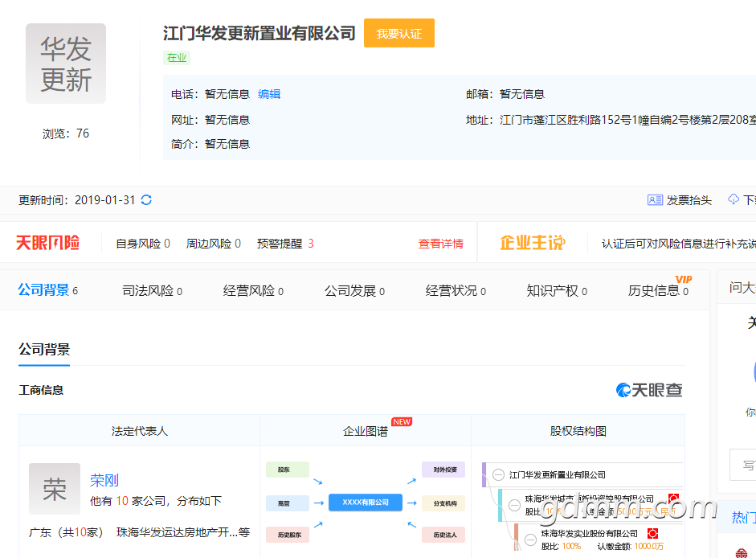The width and height of the screenshot is (756, 558).
Task: Click the XXXX有限公司 center node in graph
Action: click(366, 503)
